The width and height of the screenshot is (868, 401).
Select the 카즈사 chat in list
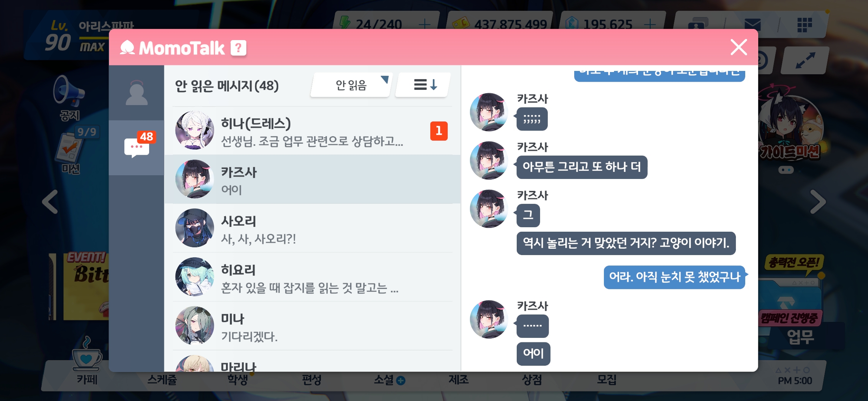(x=312, y=179)
